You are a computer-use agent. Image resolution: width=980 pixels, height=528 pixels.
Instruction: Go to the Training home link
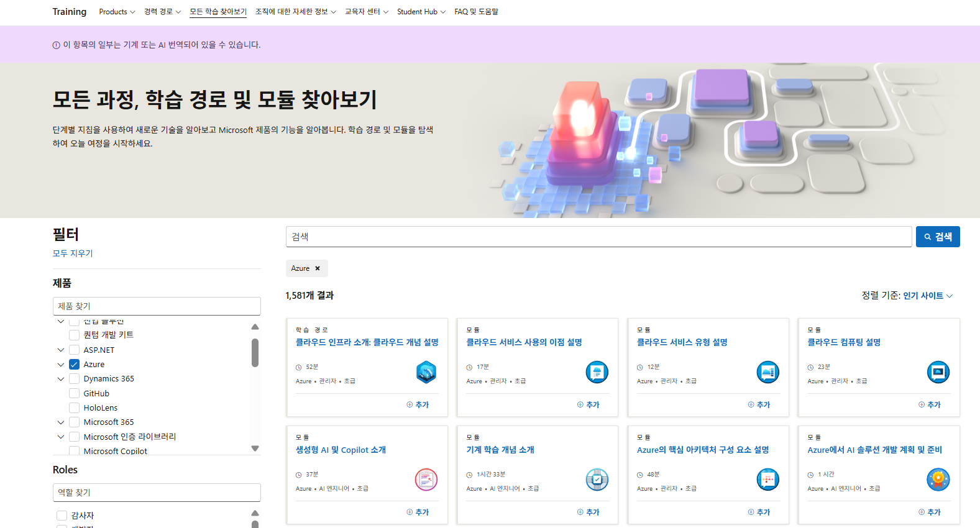point(70,12)
